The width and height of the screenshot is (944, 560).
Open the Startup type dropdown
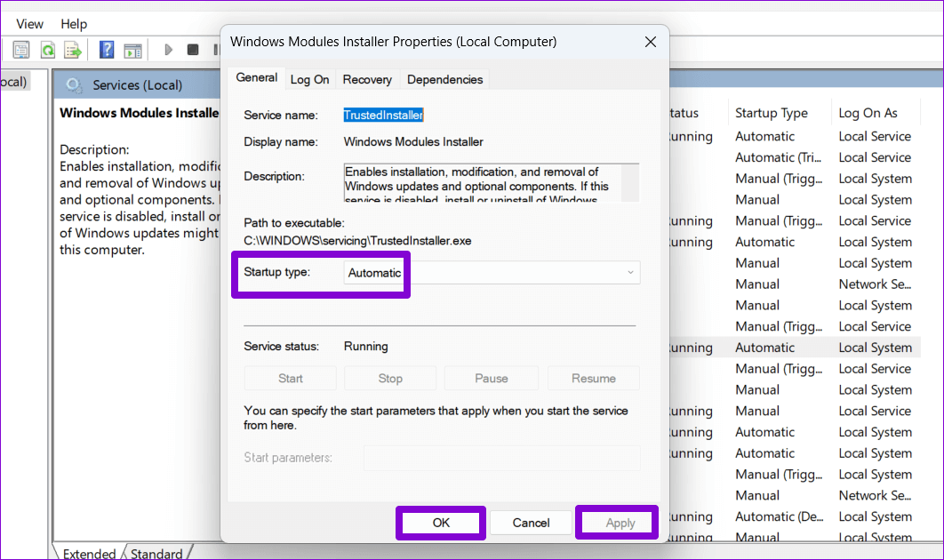pos(492,273)
